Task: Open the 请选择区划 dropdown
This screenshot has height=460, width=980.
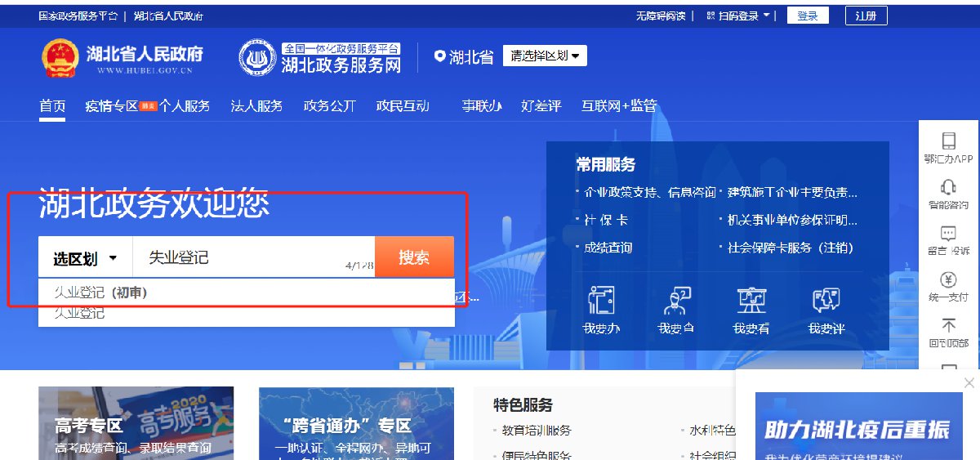Action: [545, 56]
